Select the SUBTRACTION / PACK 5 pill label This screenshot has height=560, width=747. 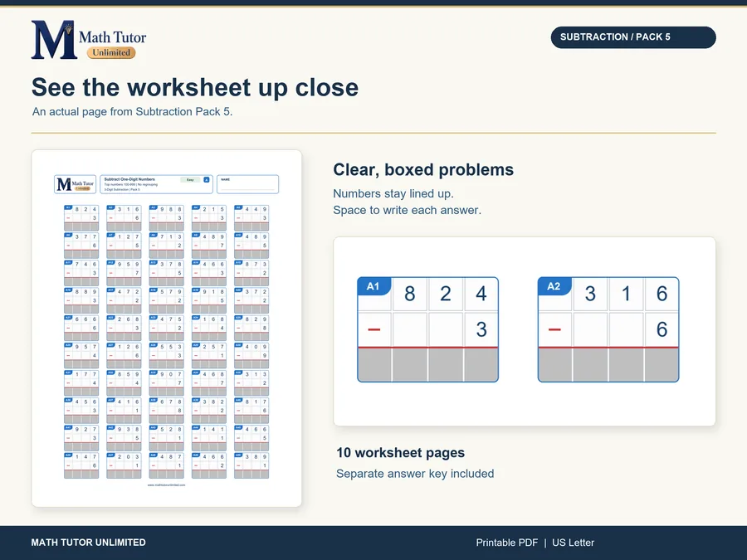point(633,37)
